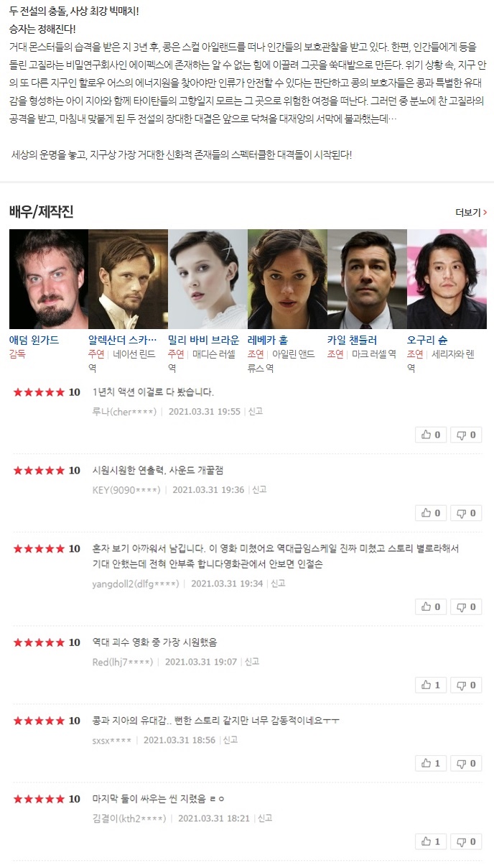Expand cast list with 더보기
This screenshot has width=494, height=868.
[471, 213]
